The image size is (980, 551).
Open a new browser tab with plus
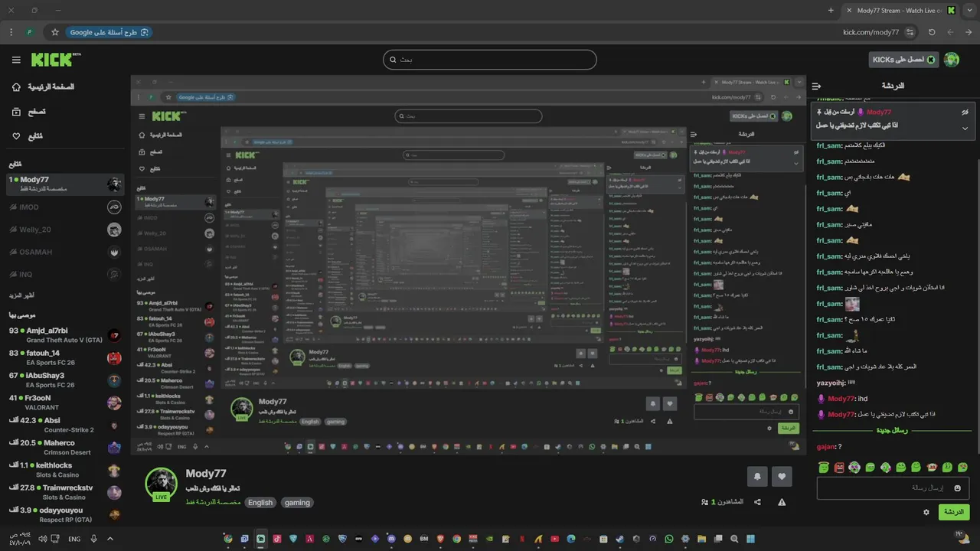pyautogui.click(x=831, y=10)
